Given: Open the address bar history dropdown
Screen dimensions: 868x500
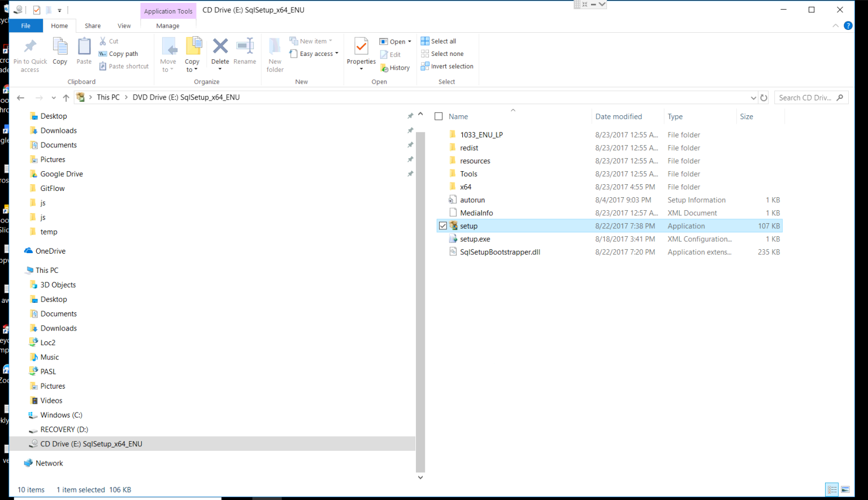Looking at the screenshot, I should 753,98.
